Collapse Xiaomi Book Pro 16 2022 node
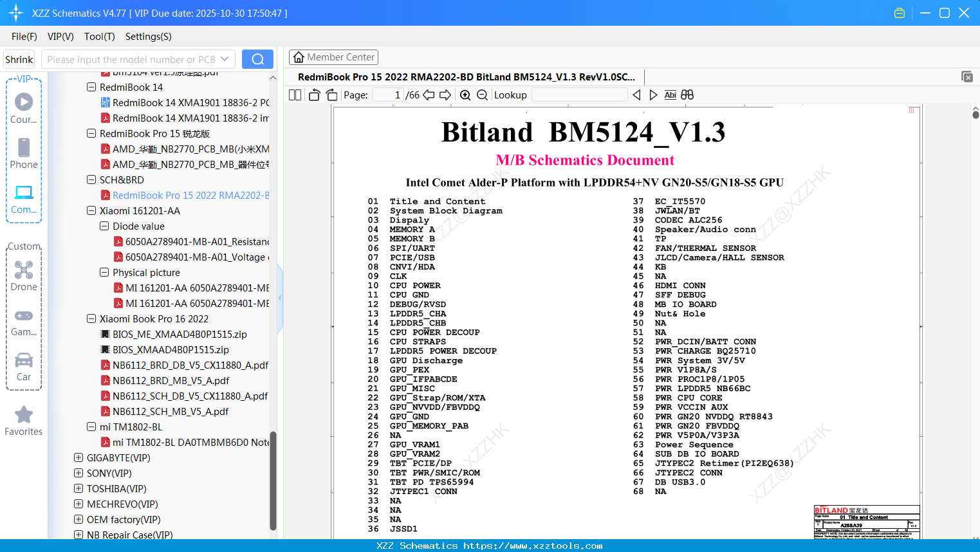 pos(91,319)
